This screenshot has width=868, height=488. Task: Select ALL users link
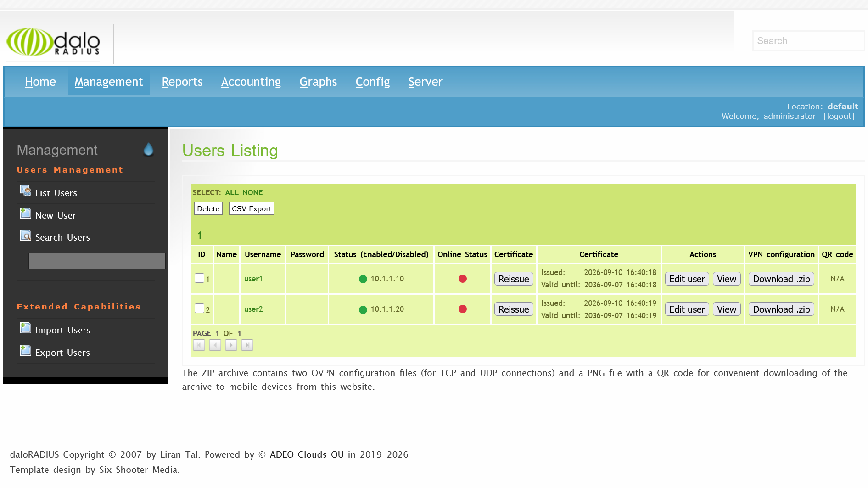(232, 192)
